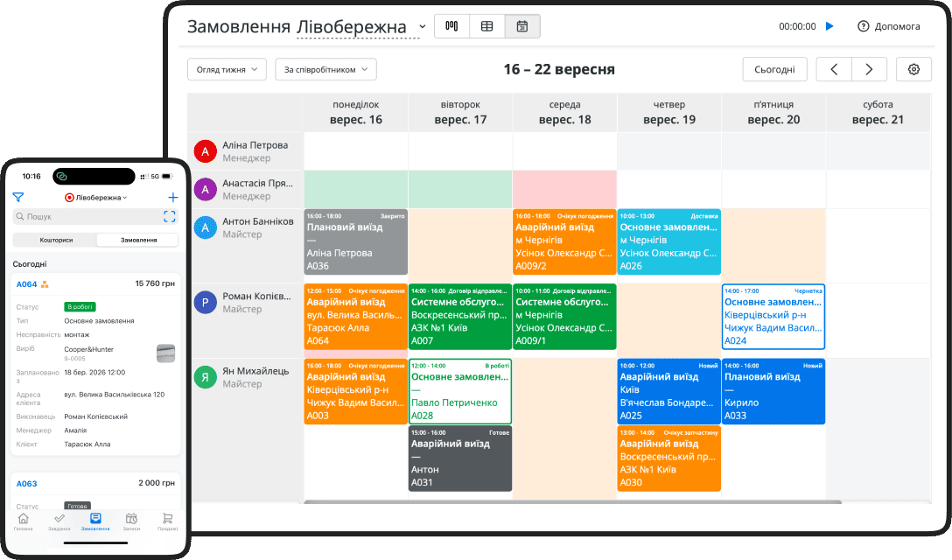Open the calendar settings gear
952x560 pixels.
pyautogui.click(x=913, y=68)
